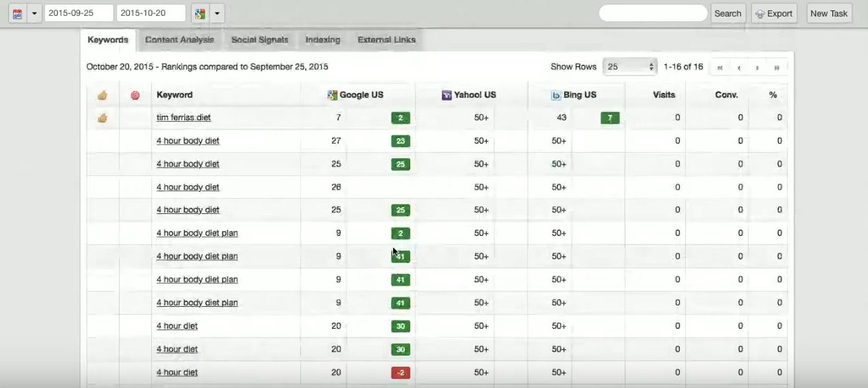Open the Social Signals tab
The image size is (868, 388).
tap(260, 40)
